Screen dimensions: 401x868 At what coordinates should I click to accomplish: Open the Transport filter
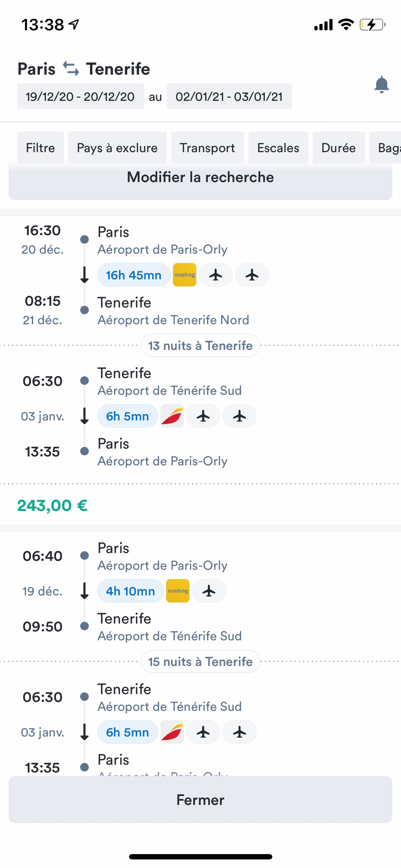pos(207,148)
